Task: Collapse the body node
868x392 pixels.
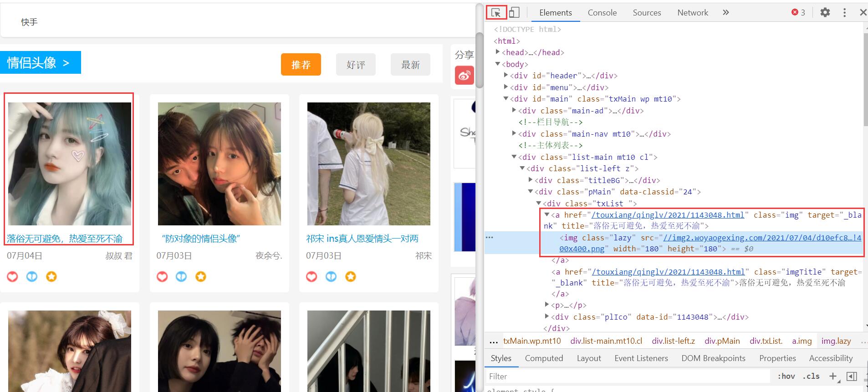Action: 498,64
